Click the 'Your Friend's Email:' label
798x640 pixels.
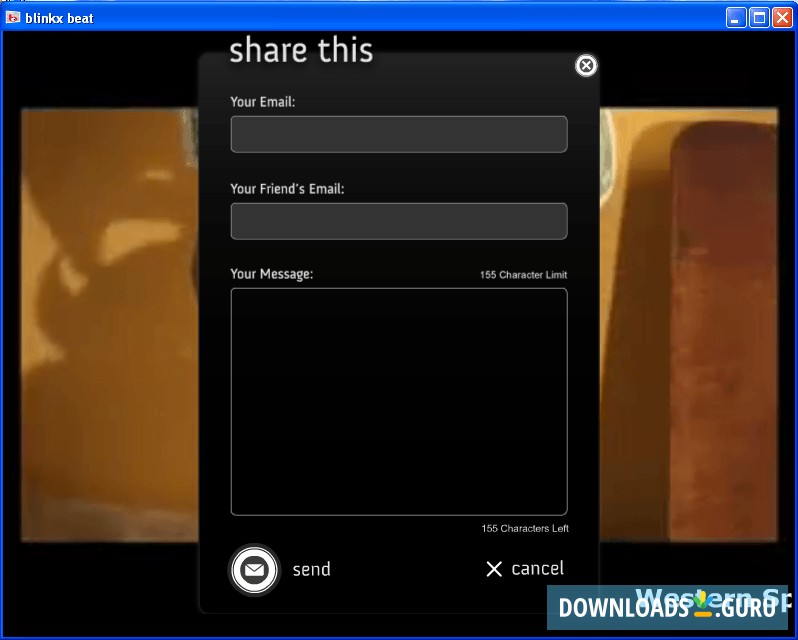(287, 189)
